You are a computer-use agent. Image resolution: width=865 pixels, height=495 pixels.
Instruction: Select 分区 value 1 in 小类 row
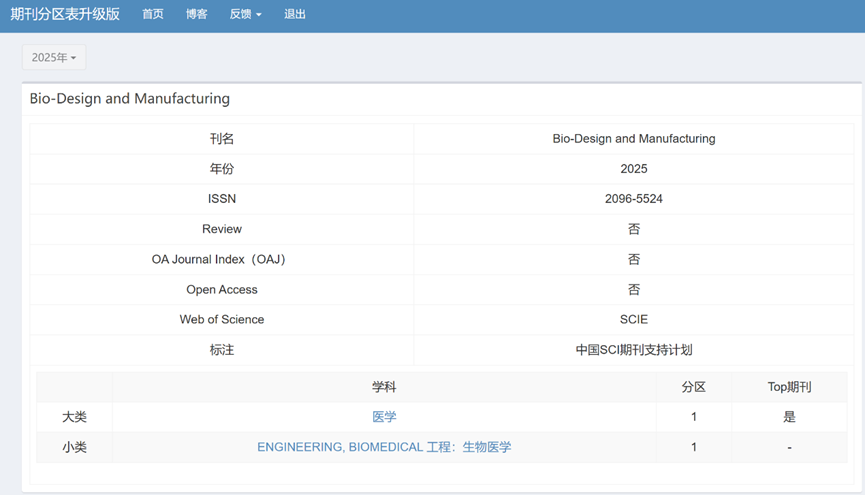(693, 447)
